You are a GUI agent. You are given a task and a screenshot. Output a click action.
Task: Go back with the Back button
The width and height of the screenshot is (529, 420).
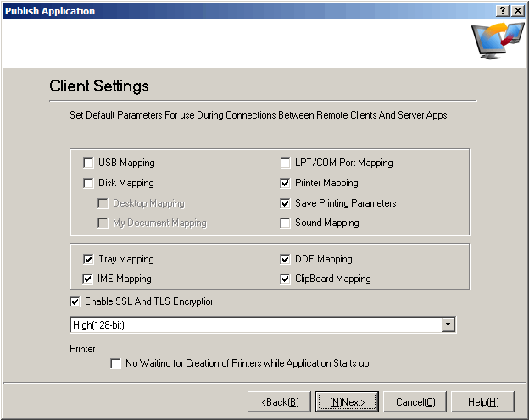click(x=279, y=401)
